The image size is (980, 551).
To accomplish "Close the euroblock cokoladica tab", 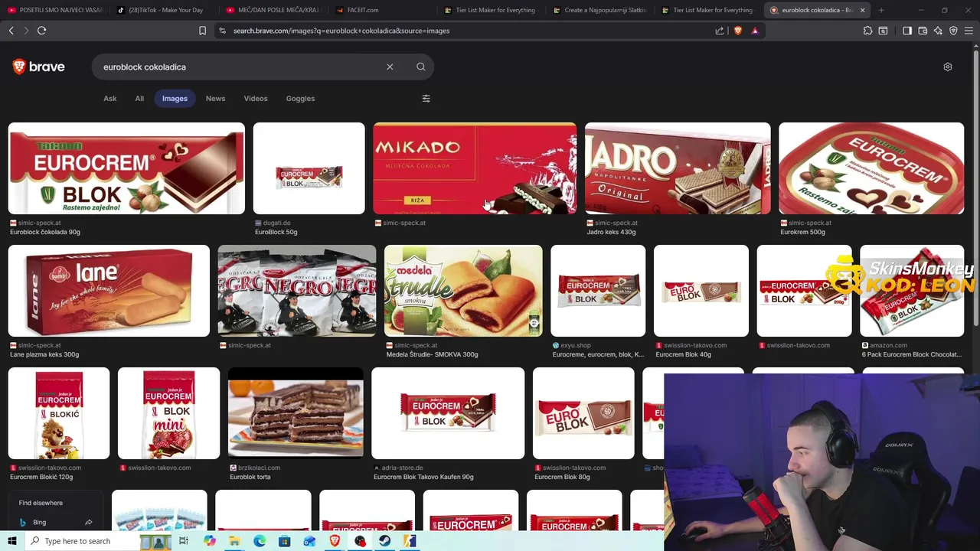I will coord(862,10).
